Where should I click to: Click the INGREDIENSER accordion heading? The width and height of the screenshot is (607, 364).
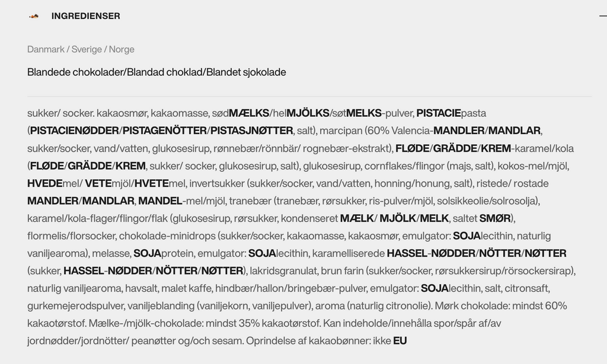(85, 16)
